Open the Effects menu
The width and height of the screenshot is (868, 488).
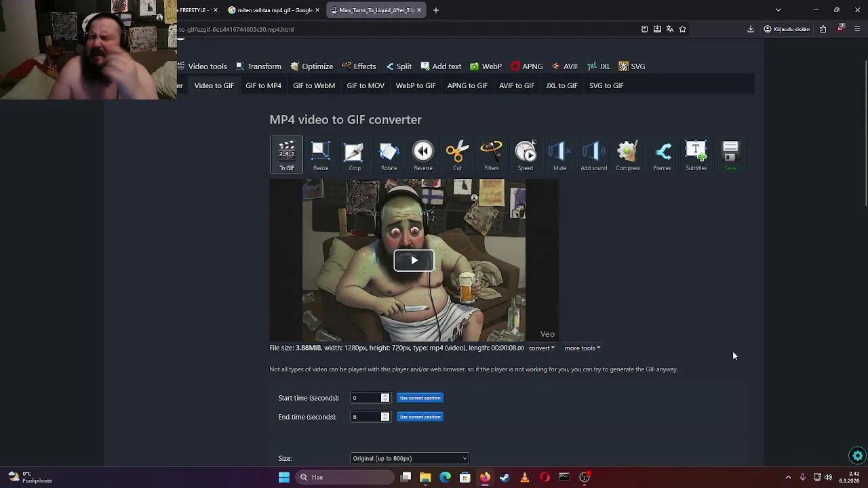pyautogui.click(x=359, y=66)
